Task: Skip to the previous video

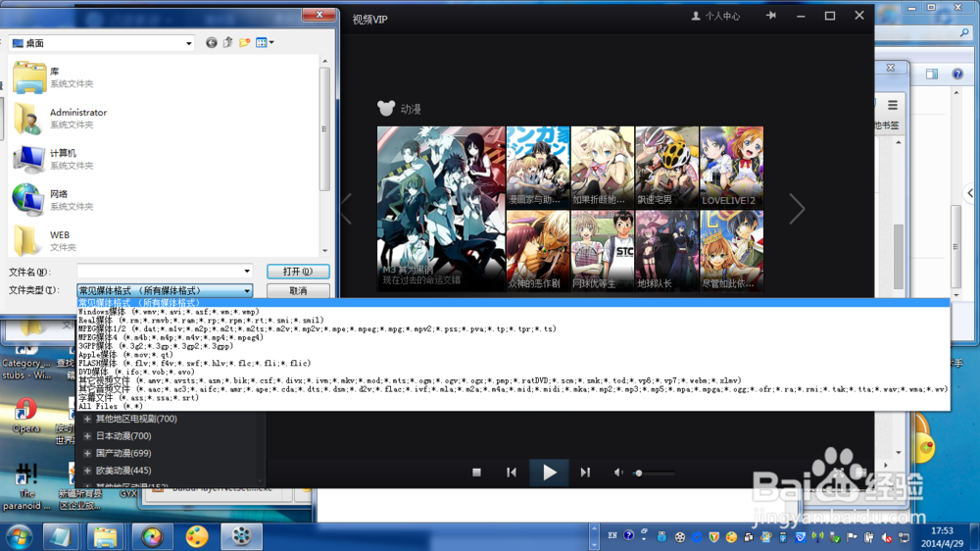Action: [x=512, y=473]
